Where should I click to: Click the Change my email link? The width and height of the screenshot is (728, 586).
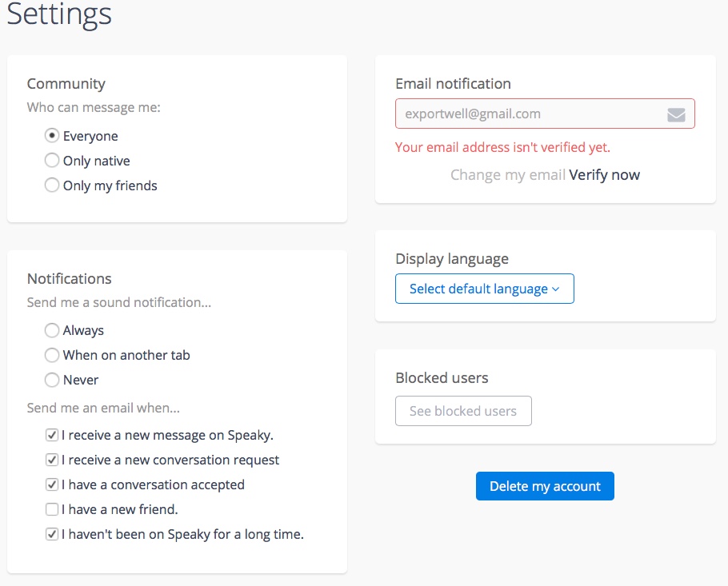[508, 175]
